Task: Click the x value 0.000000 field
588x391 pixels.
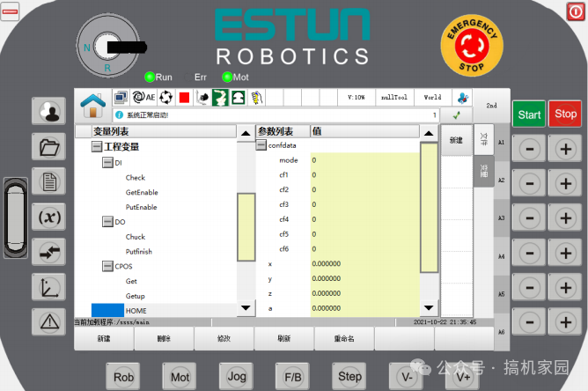Action: pyautogui.click(x=365, y=264)
